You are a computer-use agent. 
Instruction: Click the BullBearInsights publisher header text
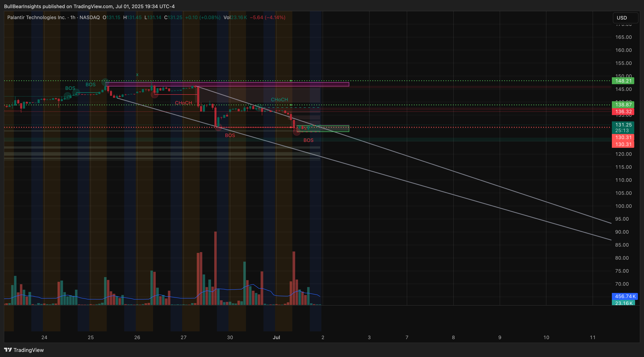(x=89, y=6)
